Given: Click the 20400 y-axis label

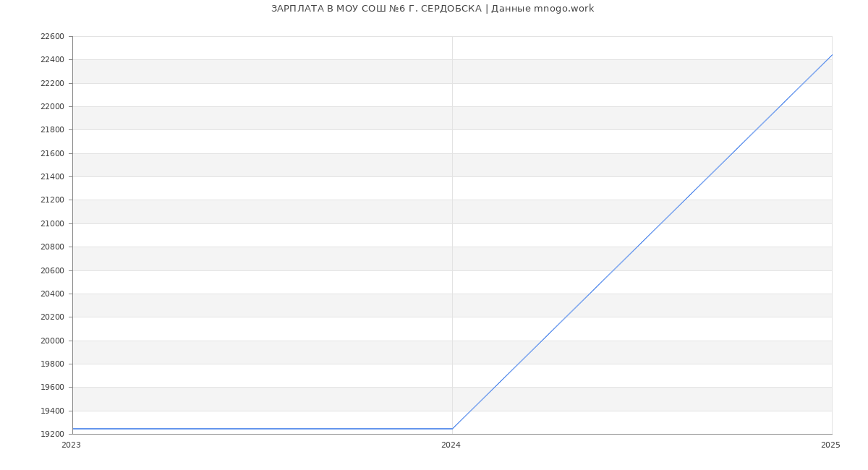Looking at the screenshot, I should pyautogui.click(x=52, y=294).
